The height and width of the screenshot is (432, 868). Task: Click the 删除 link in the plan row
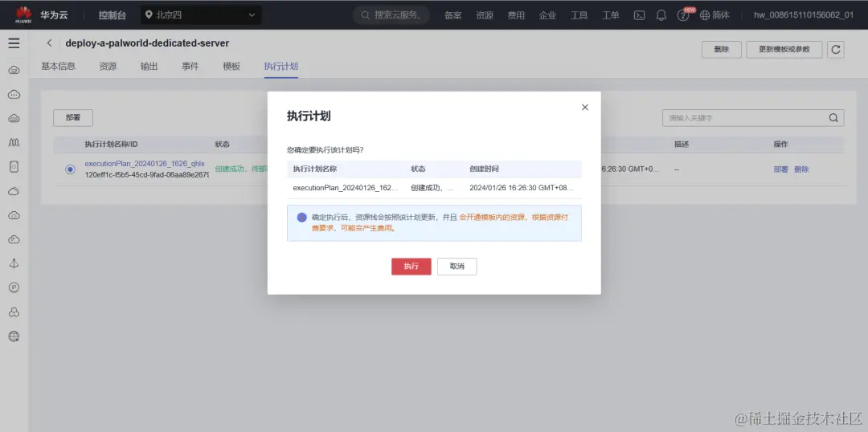pyautogui.click(x=801, y=169)
